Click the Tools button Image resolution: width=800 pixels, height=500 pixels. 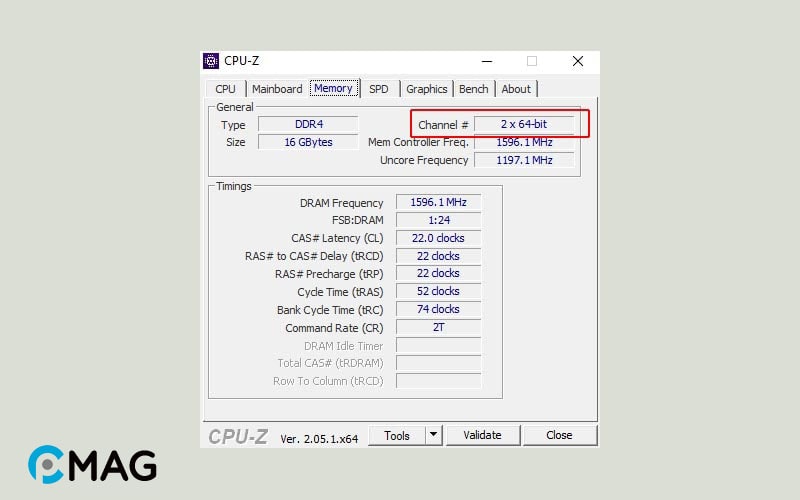pos(396,435)
